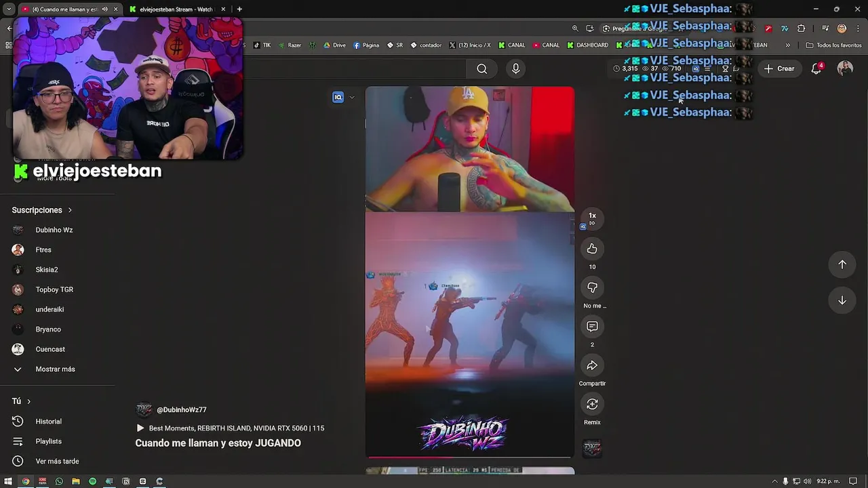The image size is (868, 488).
Task: Show hidden system tray icons
Action: pyautogui.click(x=775, y=481)
